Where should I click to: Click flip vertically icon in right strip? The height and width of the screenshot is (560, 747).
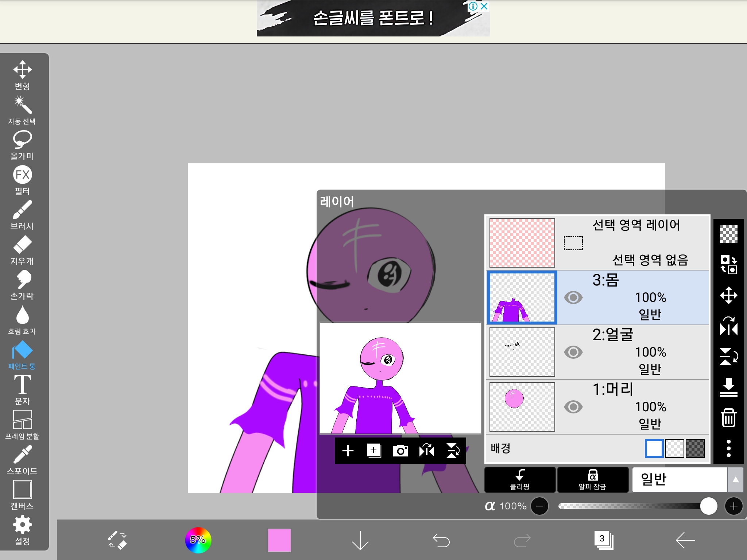click(729, 357)
